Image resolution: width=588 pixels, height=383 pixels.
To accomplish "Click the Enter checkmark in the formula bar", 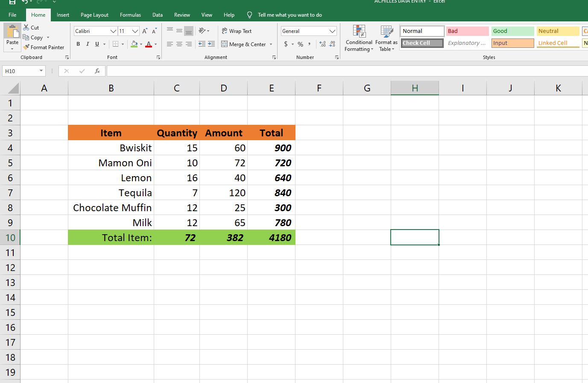I will [82, 71].
